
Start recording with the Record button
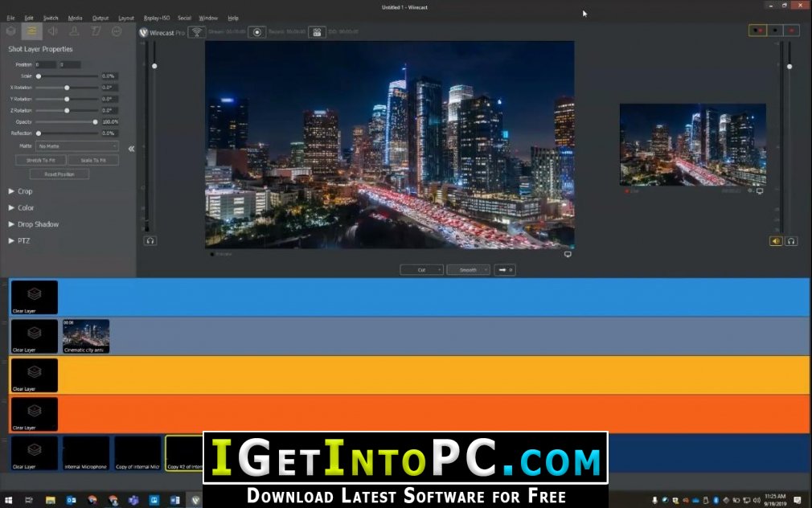(256, 32)
